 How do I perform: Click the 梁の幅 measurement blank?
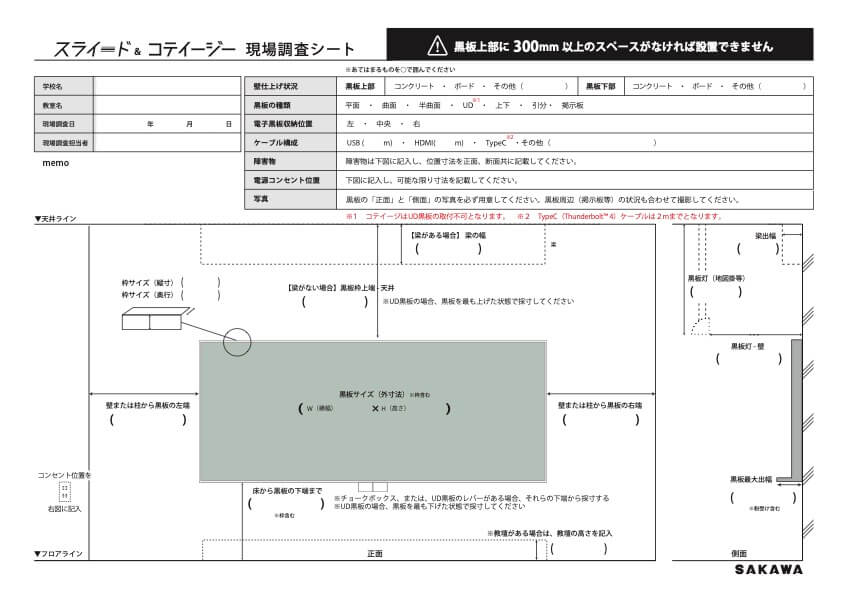[x=448, y=248]
